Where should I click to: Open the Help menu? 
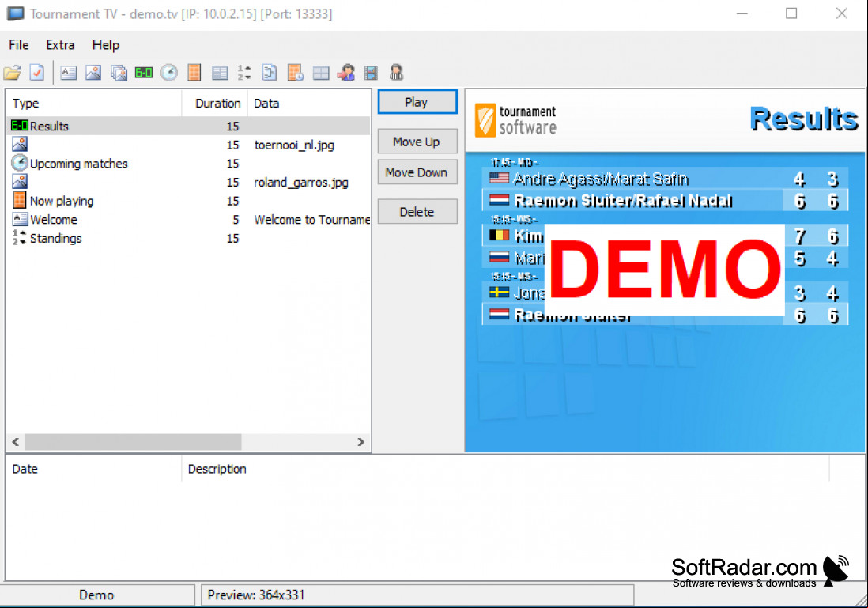point(105,45)
